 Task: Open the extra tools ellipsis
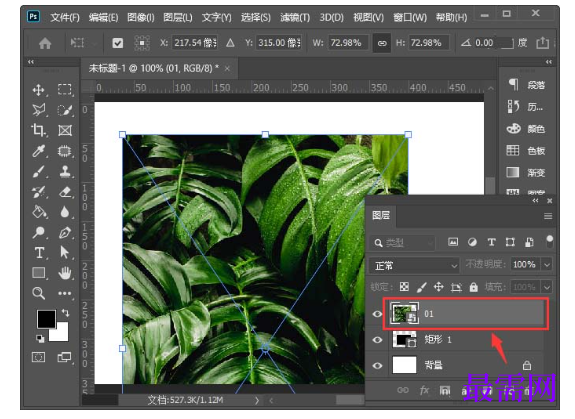point(65,293)
